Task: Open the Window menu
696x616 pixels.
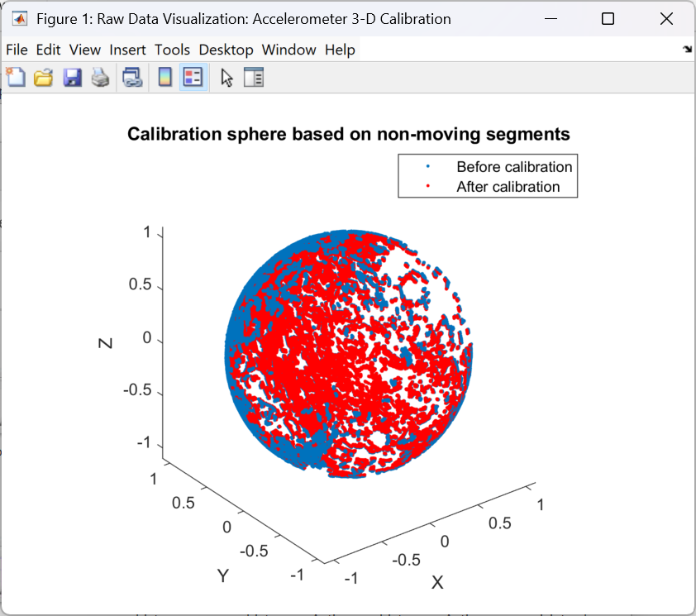Action: click(288, 50)
